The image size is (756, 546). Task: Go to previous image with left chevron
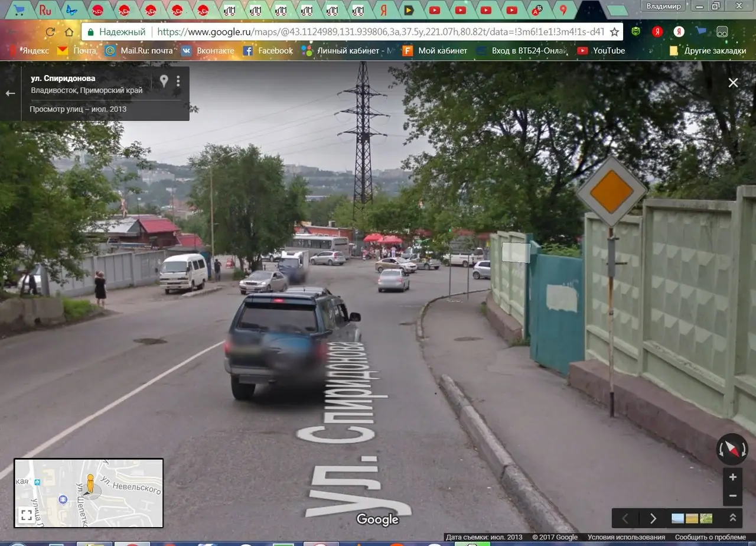[625, 518]
